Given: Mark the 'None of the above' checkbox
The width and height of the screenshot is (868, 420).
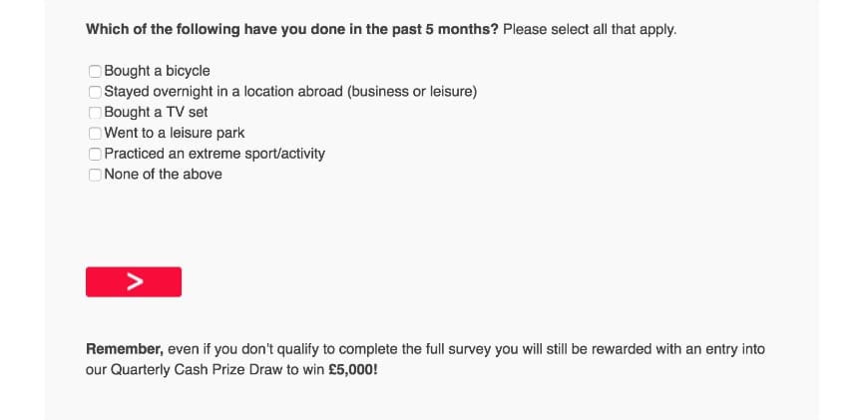Looking at the screenshot, I should [x=95, y=175].
